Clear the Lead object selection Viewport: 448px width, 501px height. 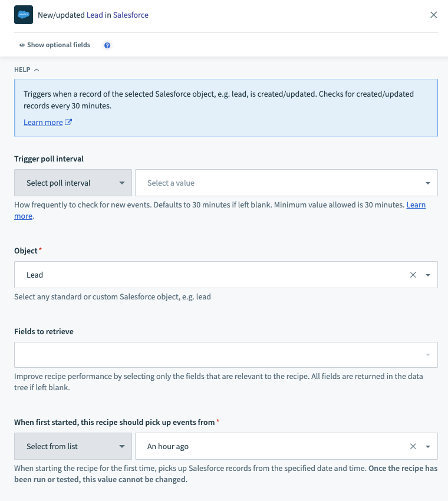(x=413, y=275)
